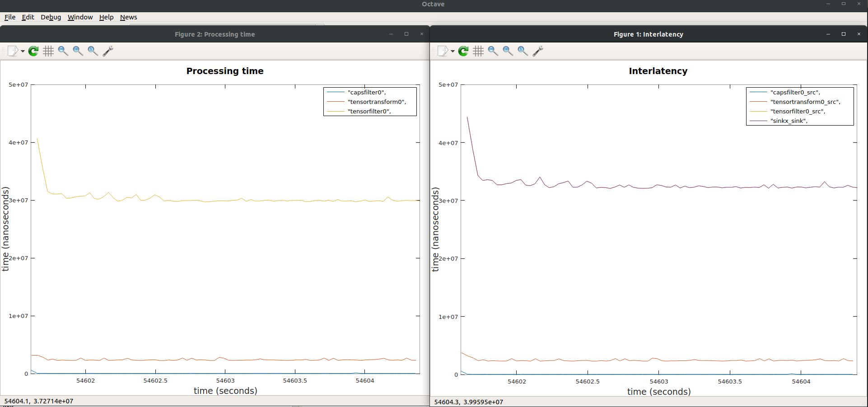
Task: Click the "5e+07" y-axis tick in Processing time
Action: pos(19,84)
